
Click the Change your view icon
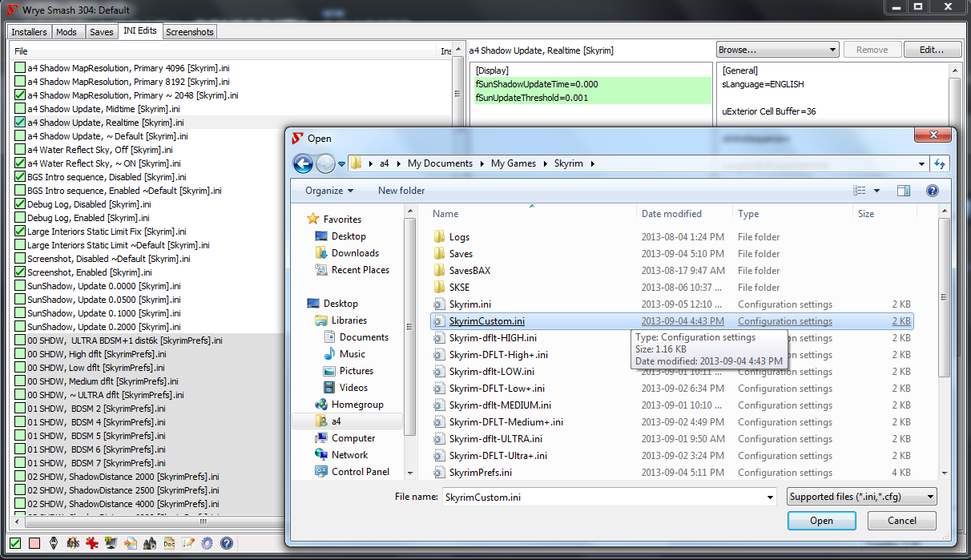coord(860,191)
